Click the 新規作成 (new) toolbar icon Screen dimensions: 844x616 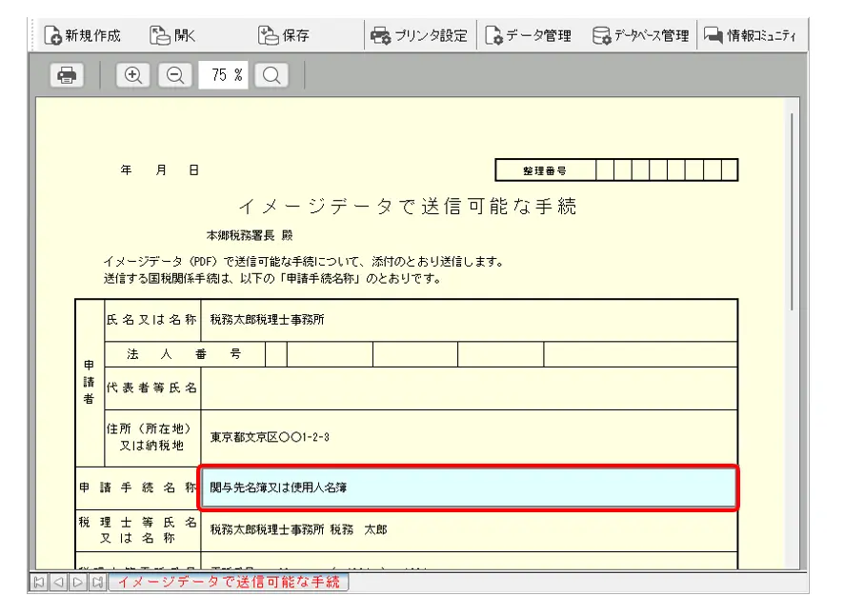click(x=83, y=36)
